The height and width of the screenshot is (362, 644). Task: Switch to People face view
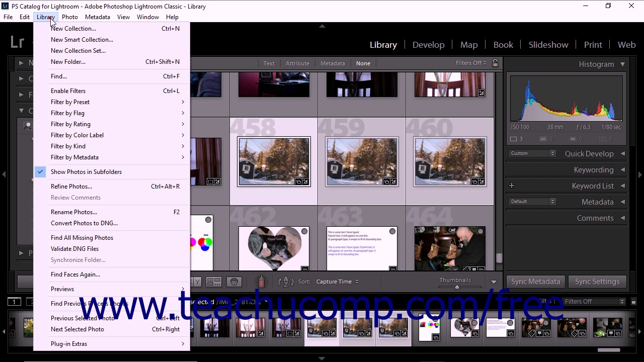click(x=234, y=282)
